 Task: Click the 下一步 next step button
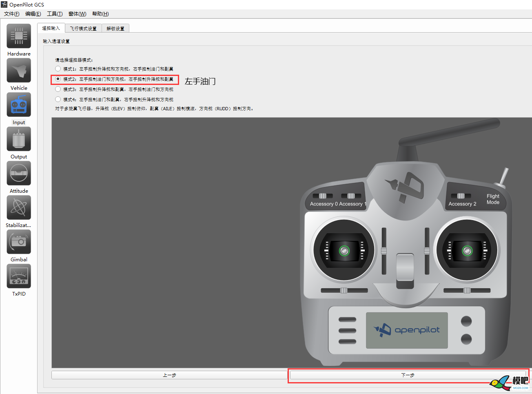coord(408,375)
